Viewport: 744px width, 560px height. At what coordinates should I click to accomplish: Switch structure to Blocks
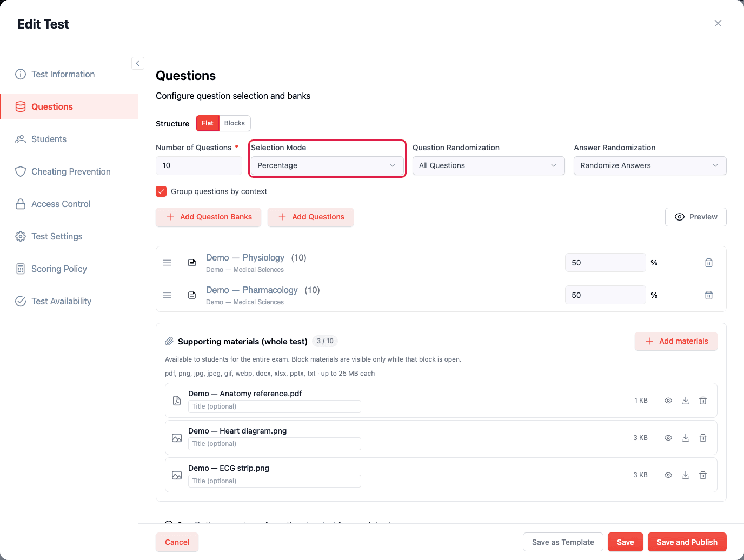tap(235, 123)
